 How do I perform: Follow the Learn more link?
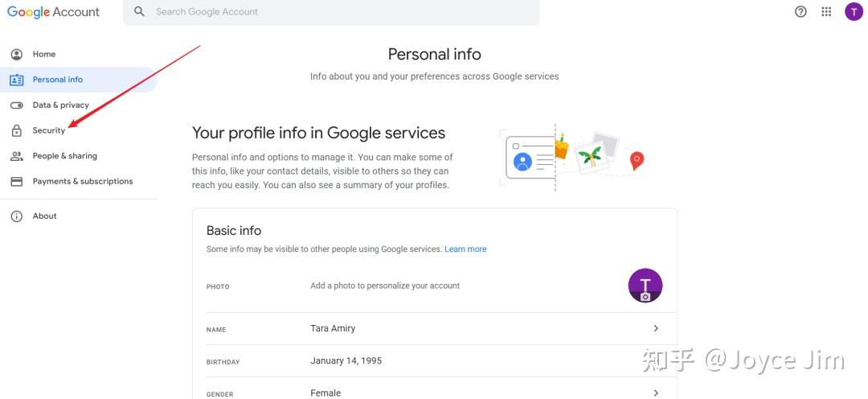(465, 249)
